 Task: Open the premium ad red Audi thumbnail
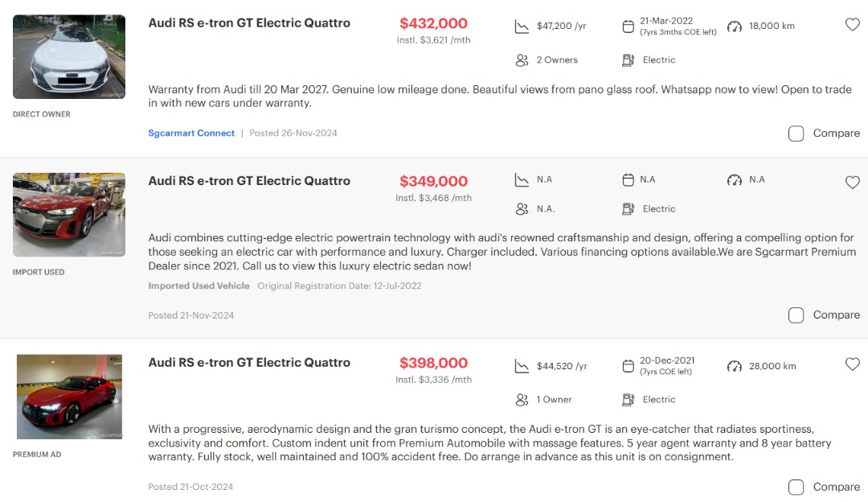[x=69, y=397]
